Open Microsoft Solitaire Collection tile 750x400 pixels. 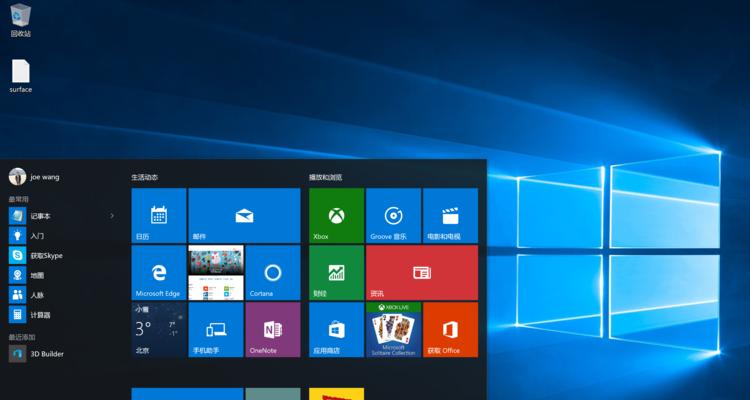coord(393,330)
